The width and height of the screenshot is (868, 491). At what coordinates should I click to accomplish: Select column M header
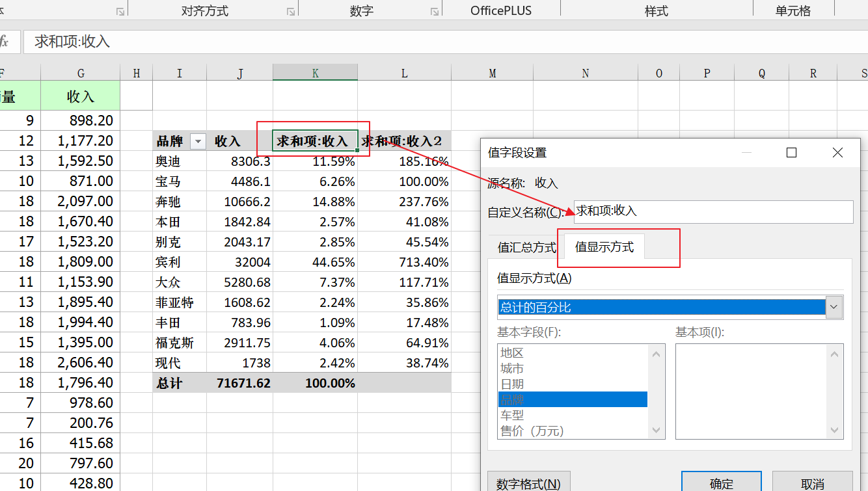(492, 73)
